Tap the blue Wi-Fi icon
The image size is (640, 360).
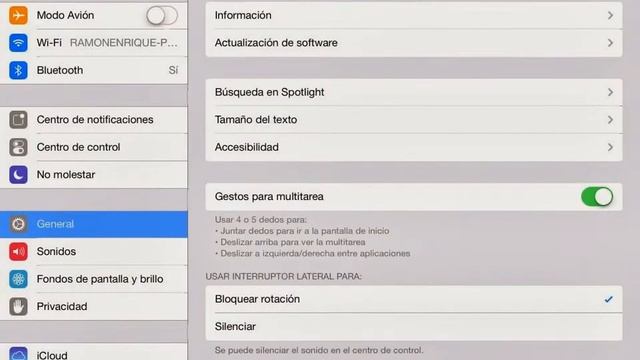pyautogui.click(x=18, y=42)
